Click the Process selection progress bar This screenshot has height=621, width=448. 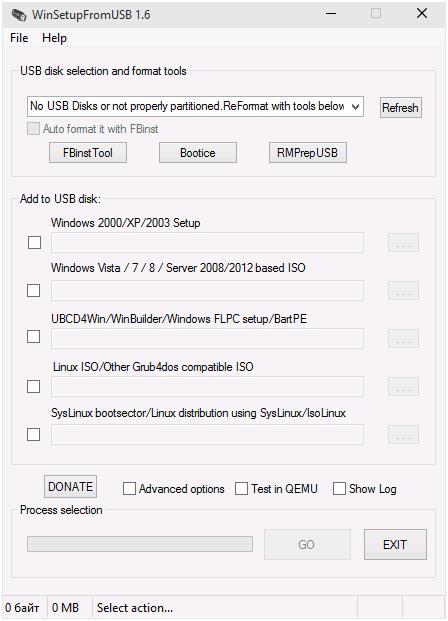(140, 544)
